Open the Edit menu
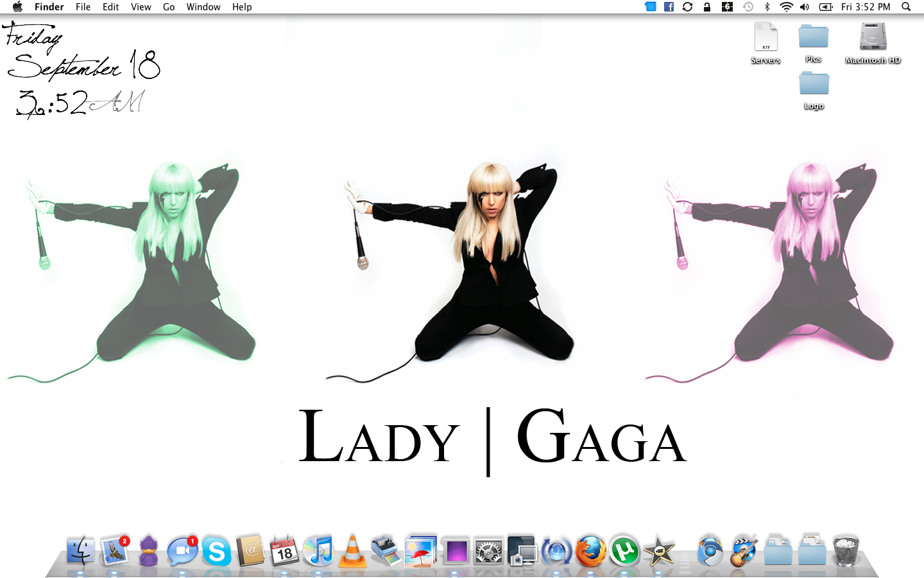Viewport: 924px width, 578px height. [x=111, y=7]
